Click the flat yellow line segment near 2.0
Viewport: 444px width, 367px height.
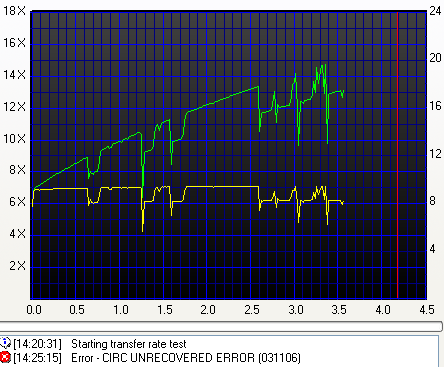click(213, 187)
